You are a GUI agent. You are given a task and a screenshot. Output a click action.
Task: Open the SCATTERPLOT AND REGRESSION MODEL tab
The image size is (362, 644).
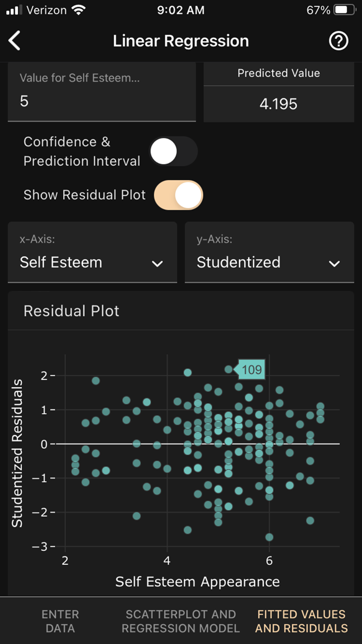[x=180, y=621]
